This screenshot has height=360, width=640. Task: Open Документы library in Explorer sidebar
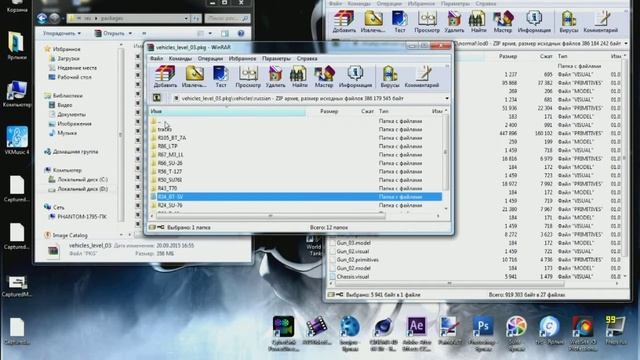click(x=71, y=114)
